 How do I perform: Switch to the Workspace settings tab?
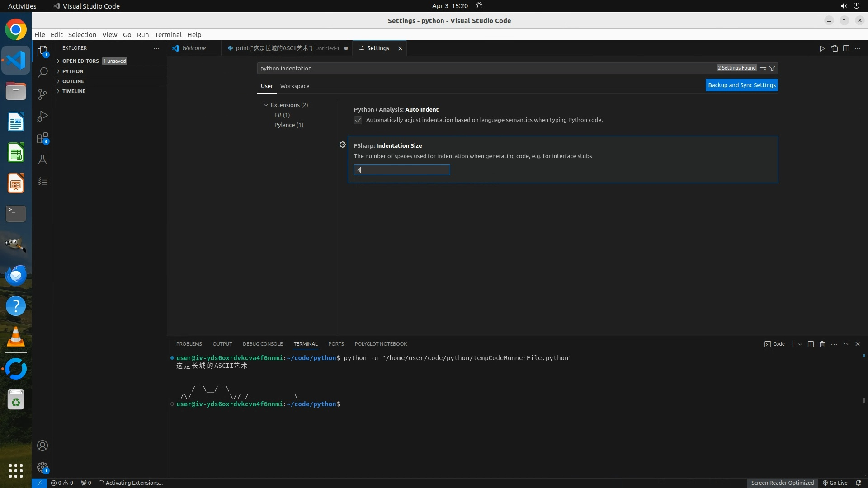point(294,86)
